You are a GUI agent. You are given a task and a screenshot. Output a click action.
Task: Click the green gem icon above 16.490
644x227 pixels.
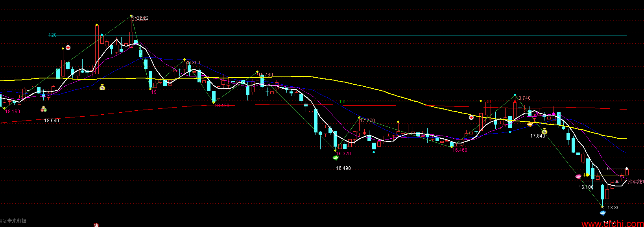336,158
